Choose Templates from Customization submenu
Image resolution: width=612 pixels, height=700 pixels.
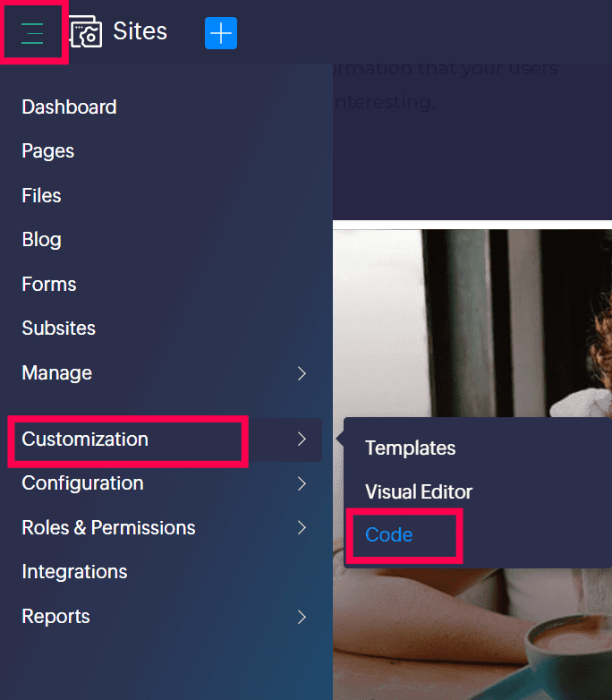pos(410,448)
